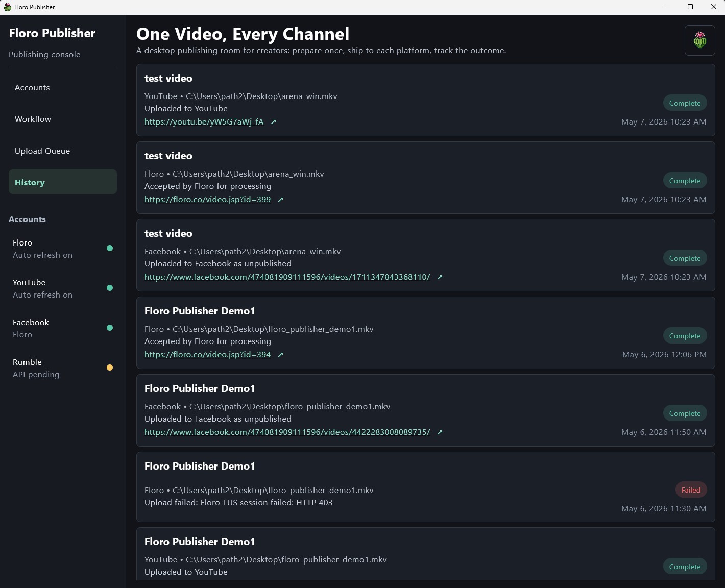Click the green status dot for Facebook account
Image resolution: width=725 pixels, height=588 pixels.
point(109,328)
